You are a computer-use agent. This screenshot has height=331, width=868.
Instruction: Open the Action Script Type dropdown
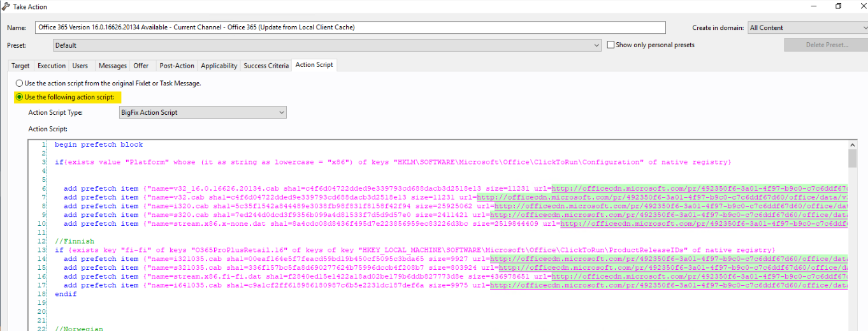pos(203,112)
